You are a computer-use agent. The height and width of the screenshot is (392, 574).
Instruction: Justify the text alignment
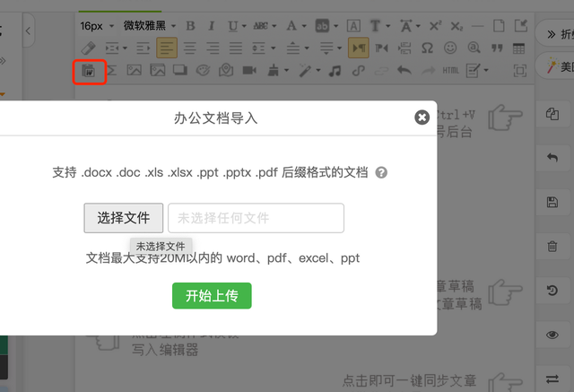236,48
